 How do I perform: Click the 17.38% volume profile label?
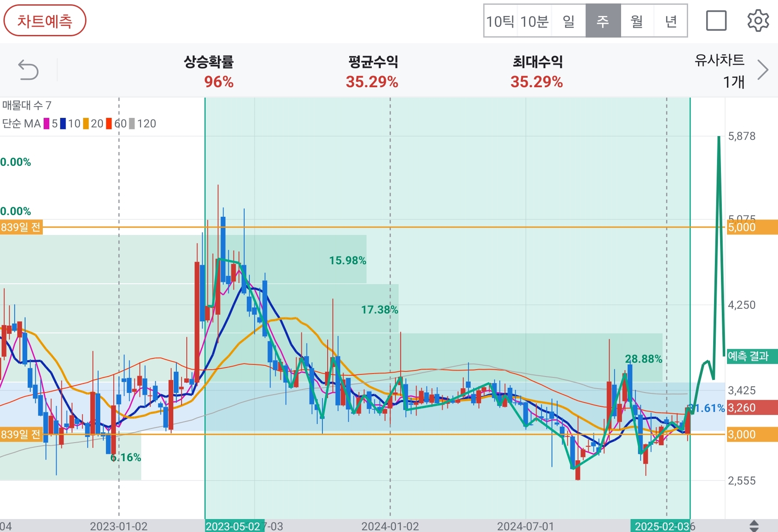click(379, 310)
